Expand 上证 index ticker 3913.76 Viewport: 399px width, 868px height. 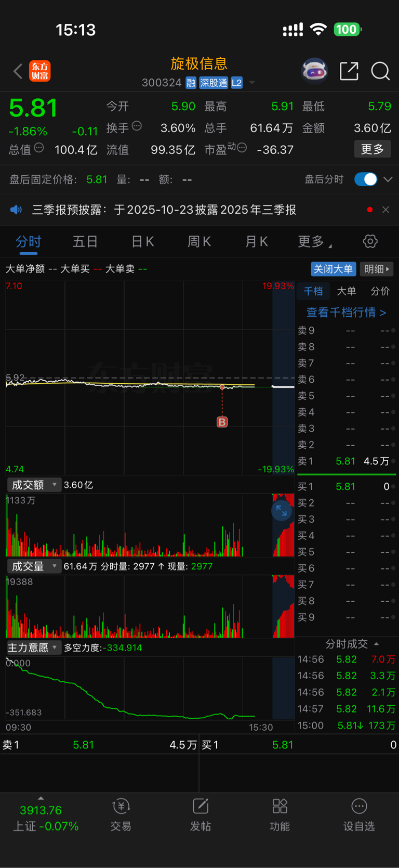[41, 814]
